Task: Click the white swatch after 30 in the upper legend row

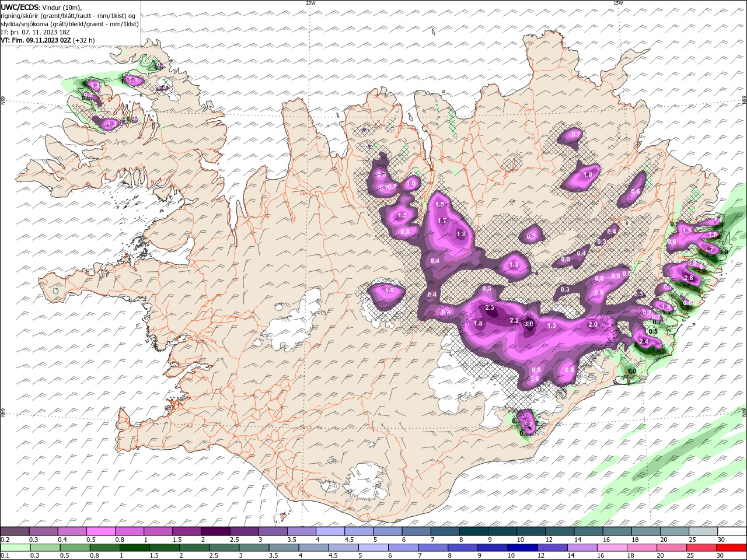Action: pyautogui.click(x=732, y=531)
